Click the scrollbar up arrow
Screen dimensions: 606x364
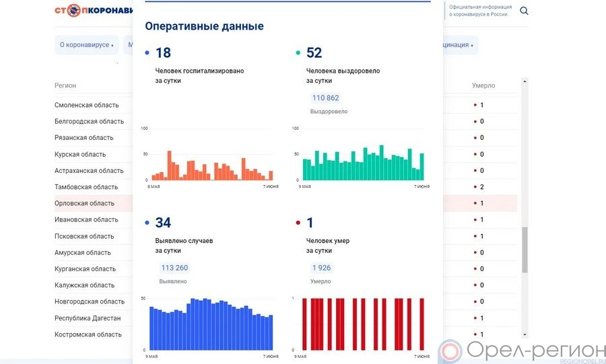[x=525, y=81]
